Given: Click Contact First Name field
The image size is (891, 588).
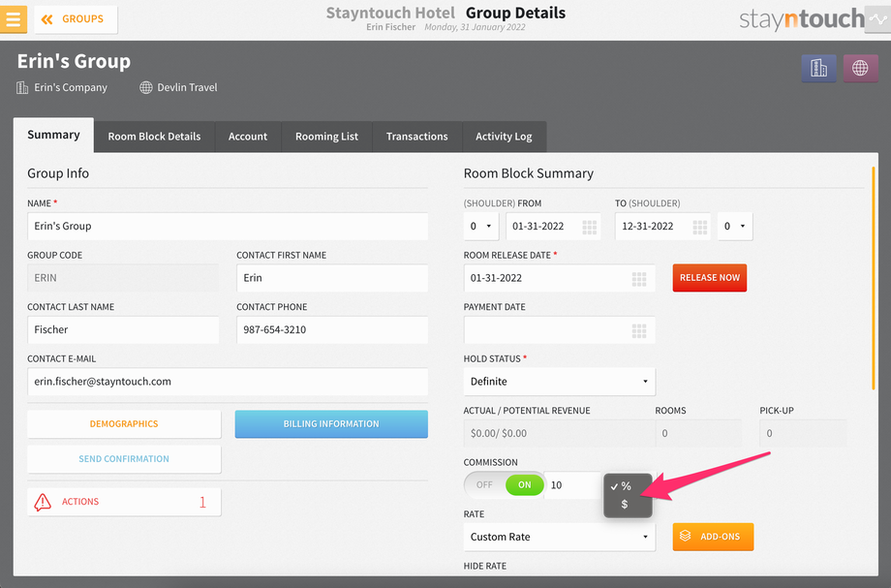Looking at the screenshot, I should [x=332, y=278].
